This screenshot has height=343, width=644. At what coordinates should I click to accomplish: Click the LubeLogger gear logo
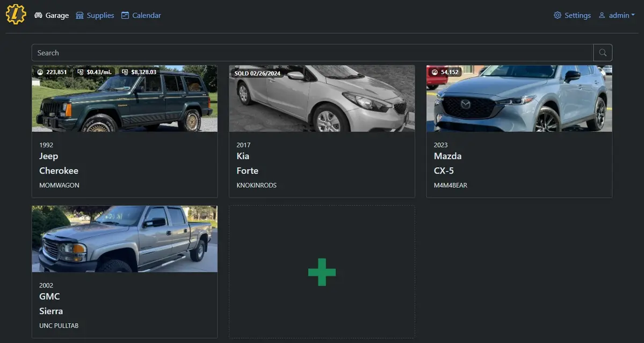click(x=16, y=15)
